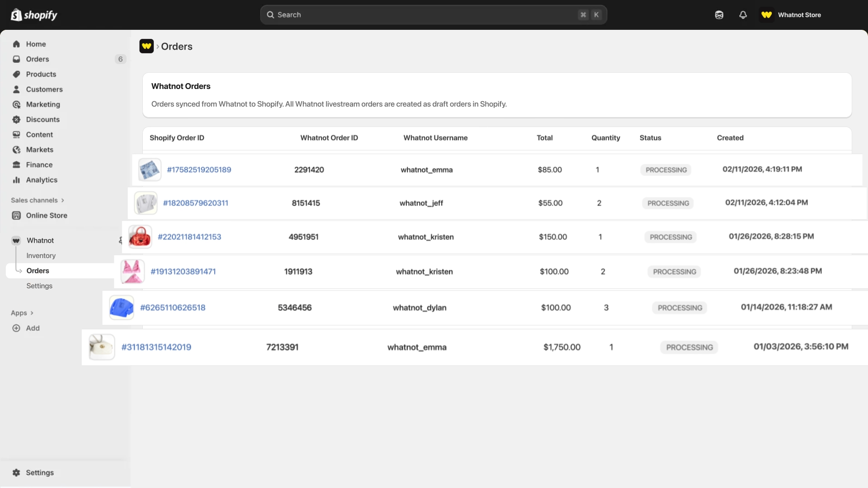Expand the Apps section chevron

(x=32, y=313)
